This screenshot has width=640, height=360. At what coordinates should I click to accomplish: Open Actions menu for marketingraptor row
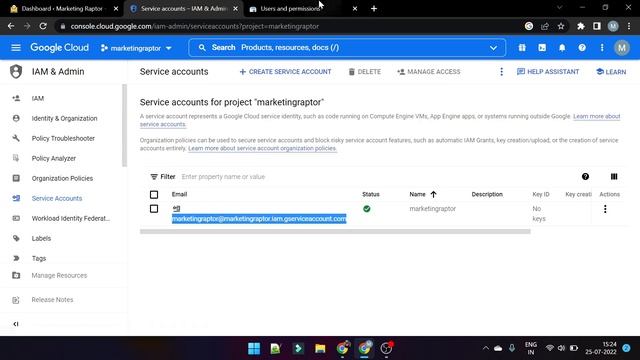tap(605, 209)
